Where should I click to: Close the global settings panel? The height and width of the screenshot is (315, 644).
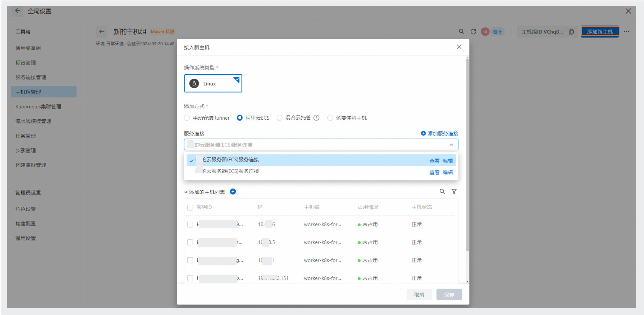coord(628,11)
